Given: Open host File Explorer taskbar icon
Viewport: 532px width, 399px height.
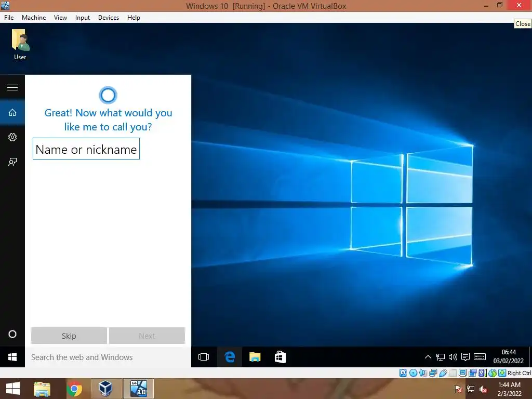Looking at the screenshot, I should [x=42, y=389].
